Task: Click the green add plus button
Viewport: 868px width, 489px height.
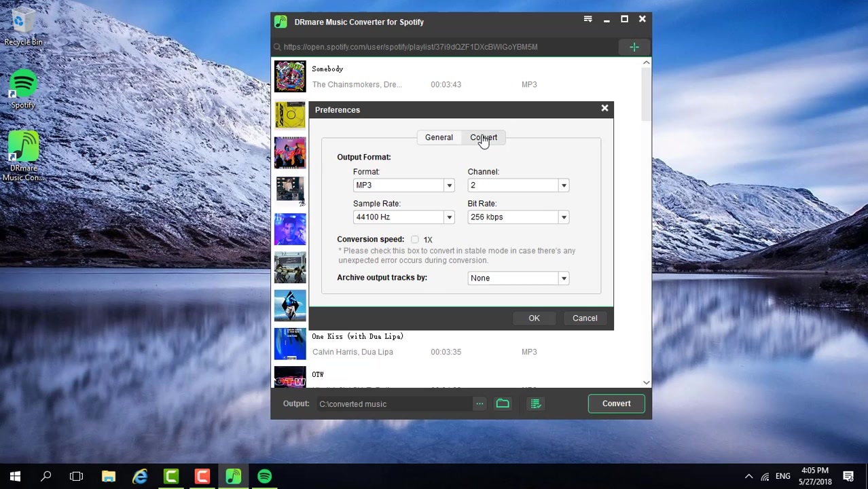Action: pos(634,47)
